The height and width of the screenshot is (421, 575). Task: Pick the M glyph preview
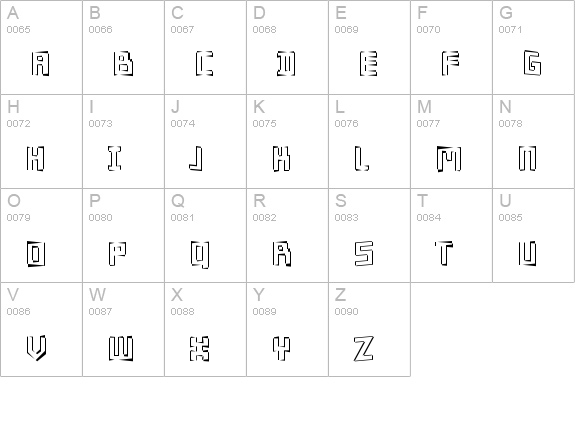coord(449,158)
